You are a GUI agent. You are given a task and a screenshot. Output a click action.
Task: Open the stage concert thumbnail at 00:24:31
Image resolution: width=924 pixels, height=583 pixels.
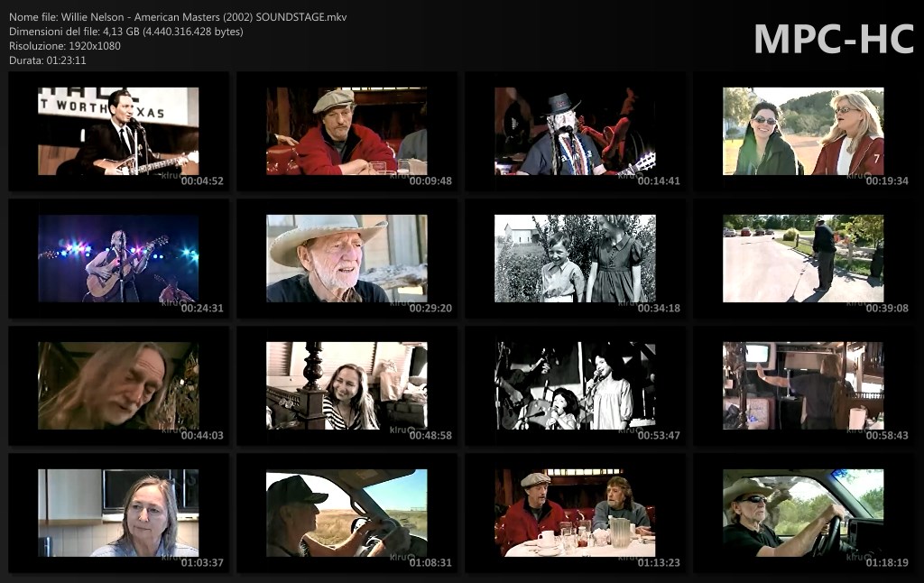click(x=118, y=258)
